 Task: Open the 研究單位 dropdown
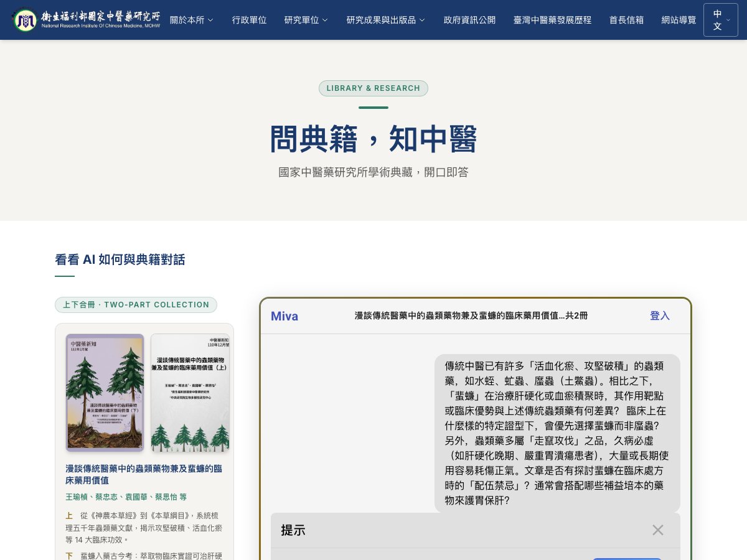tap(306, 20)
